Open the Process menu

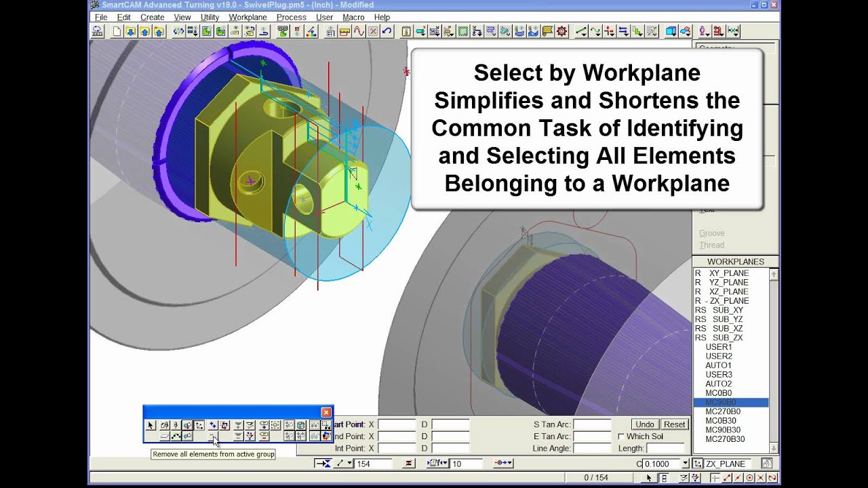coord(292,17)
